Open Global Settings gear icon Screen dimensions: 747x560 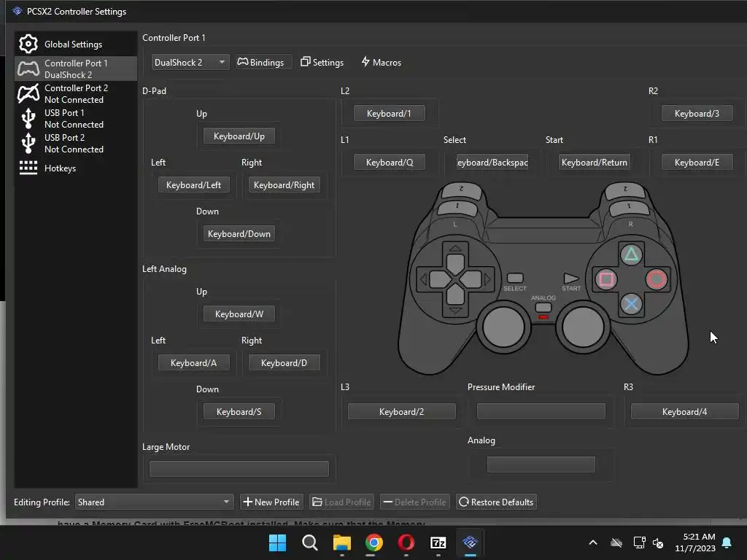click(28, 44)
